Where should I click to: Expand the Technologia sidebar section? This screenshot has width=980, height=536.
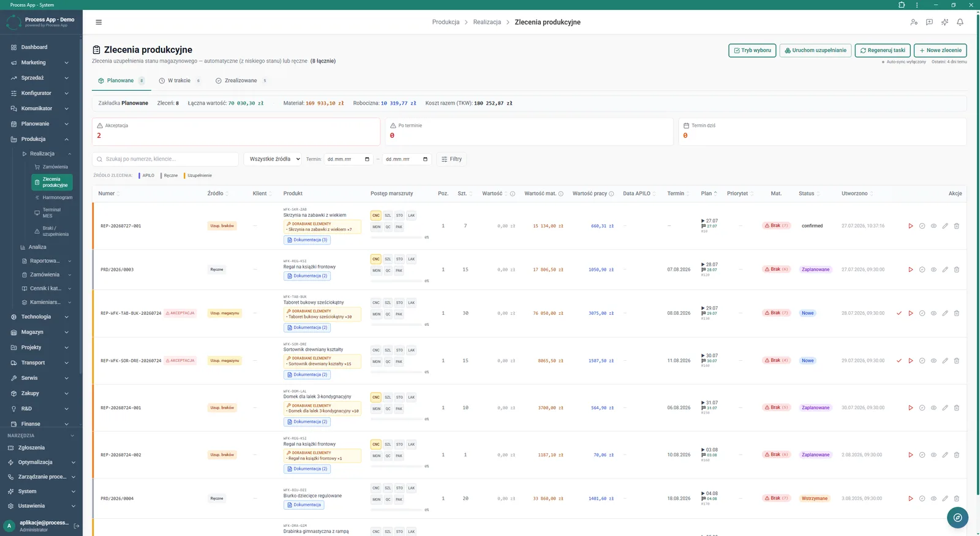(x=41, y=317)
